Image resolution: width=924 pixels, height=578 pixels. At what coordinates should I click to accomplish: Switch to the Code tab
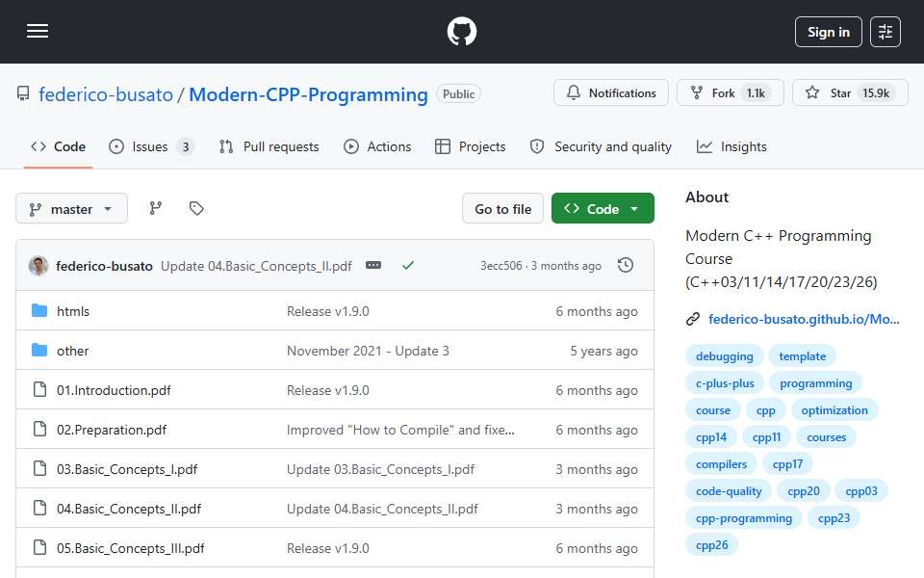click(x=59, y=146)
